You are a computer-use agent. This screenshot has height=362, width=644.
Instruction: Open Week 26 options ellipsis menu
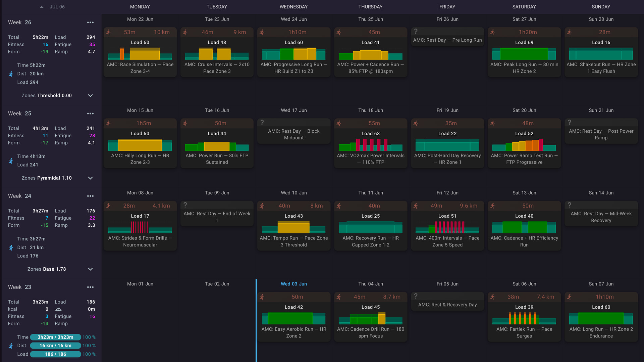click(90, 22)
